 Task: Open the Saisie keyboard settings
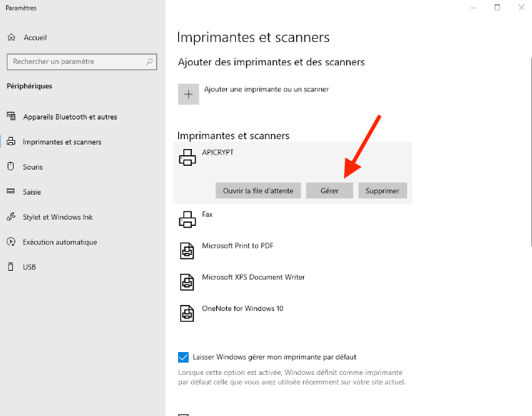pos(32,192)
